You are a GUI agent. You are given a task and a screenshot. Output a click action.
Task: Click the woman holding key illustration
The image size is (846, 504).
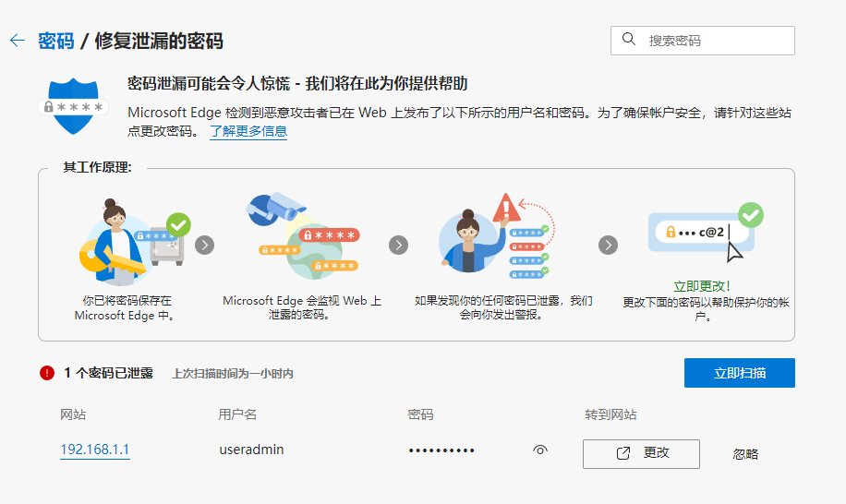click(x=134, y=242)
